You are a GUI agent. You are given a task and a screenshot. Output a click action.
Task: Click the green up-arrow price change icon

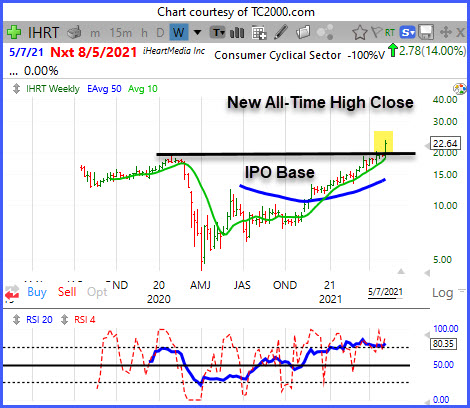pyautogui.click(x=393, y=50)
